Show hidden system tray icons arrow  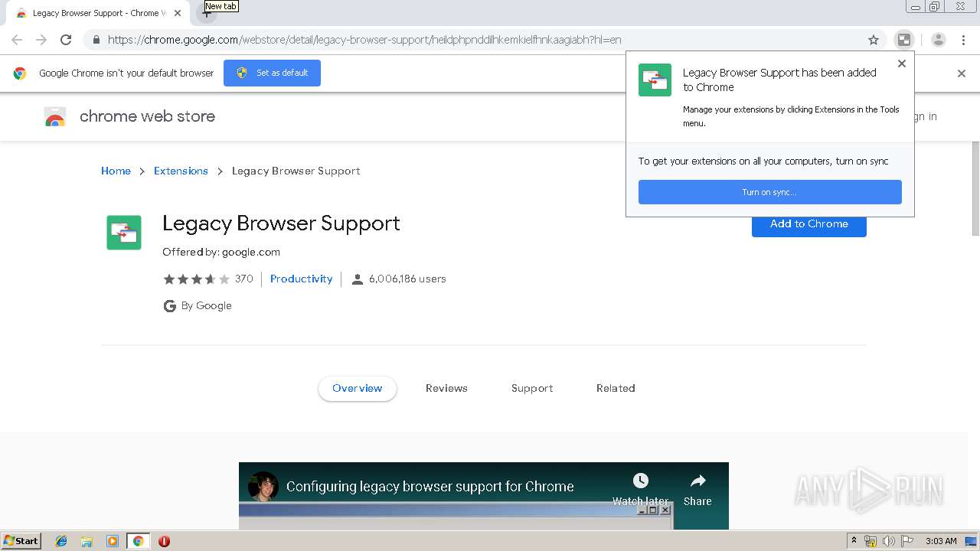(x=854, y=541)
